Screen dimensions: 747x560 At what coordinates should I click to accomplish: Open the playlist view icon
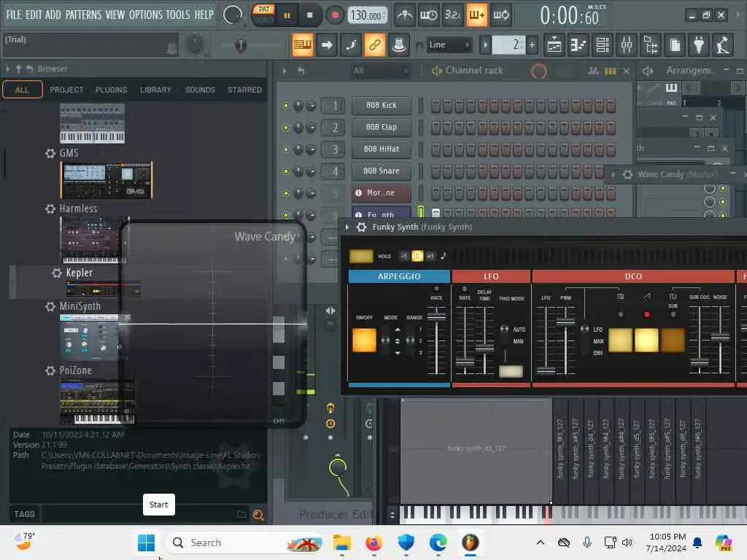point(554,45)
